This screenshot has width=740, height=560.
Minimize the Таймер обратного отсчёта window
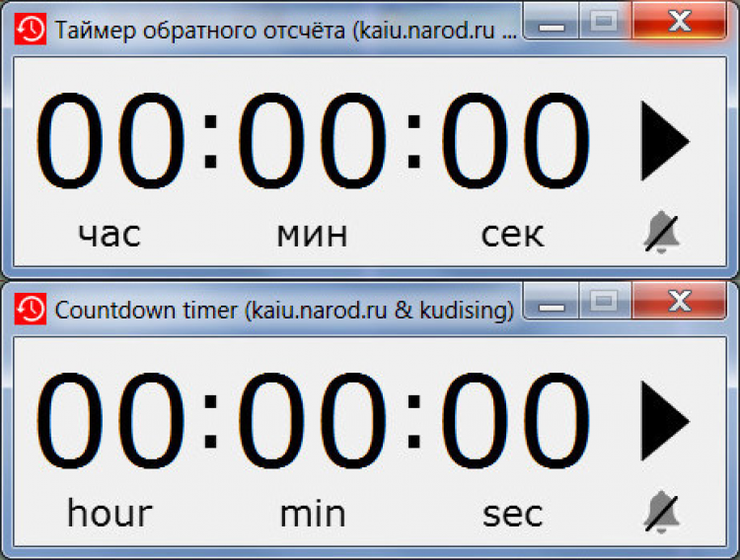click(552, 22)
